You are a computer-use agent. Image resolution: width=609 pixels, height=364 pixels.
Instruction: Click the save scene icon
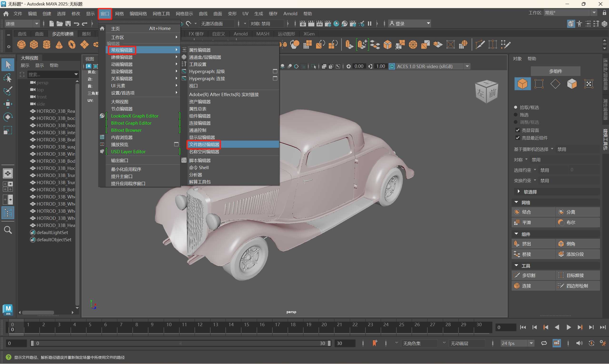click(68, 24)
